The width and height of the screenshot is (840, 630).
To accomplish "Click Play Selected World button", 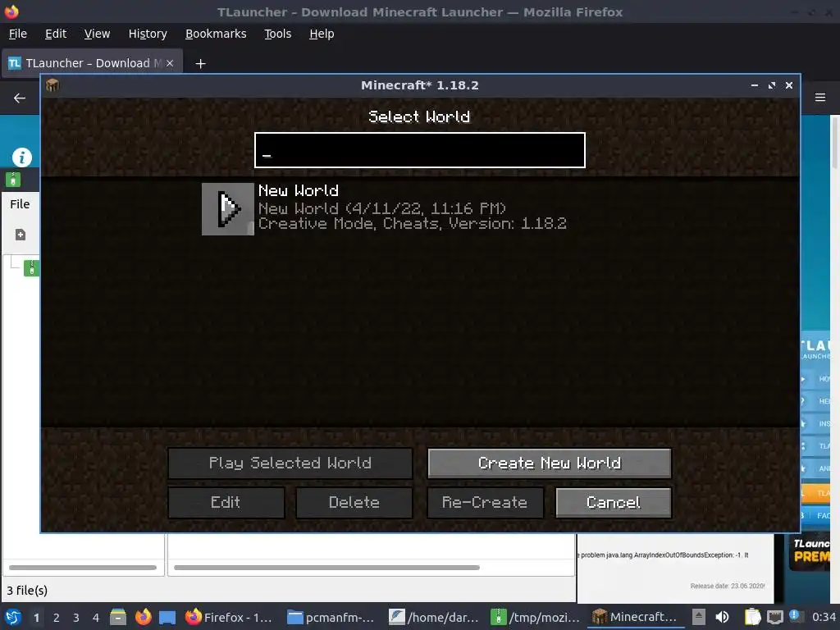I will coord(290,463).
